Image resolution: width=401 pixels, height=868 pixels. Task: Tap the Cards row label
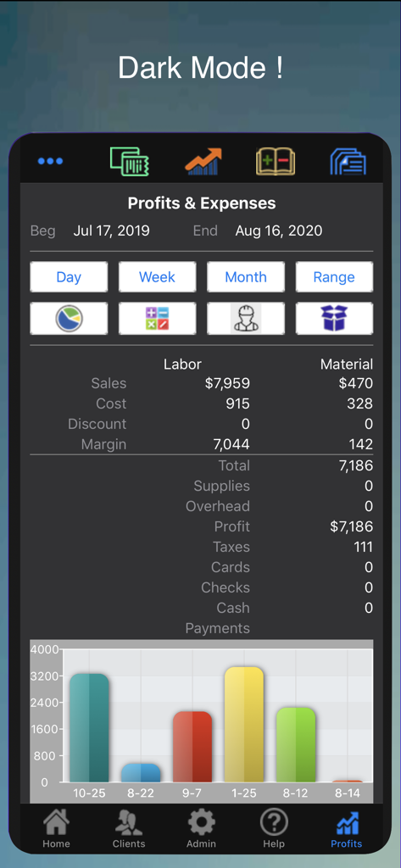point(231,567)
